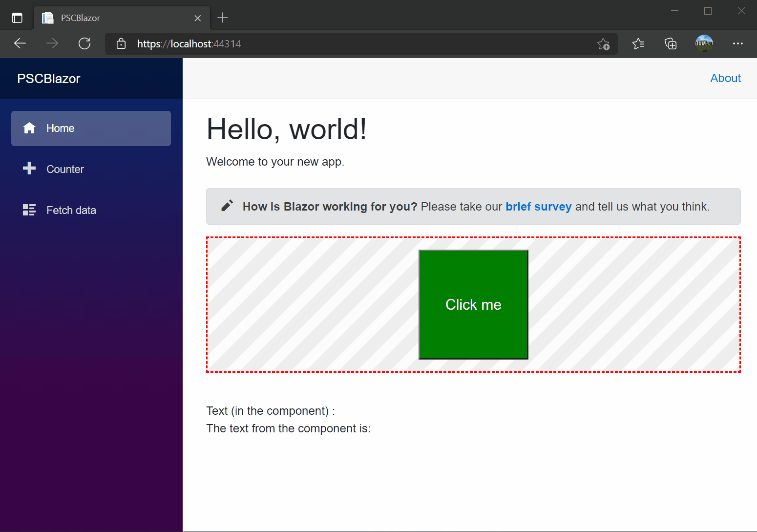Click the plus icon next to Counter
The image size is (757, 532).
pos(29,169)
